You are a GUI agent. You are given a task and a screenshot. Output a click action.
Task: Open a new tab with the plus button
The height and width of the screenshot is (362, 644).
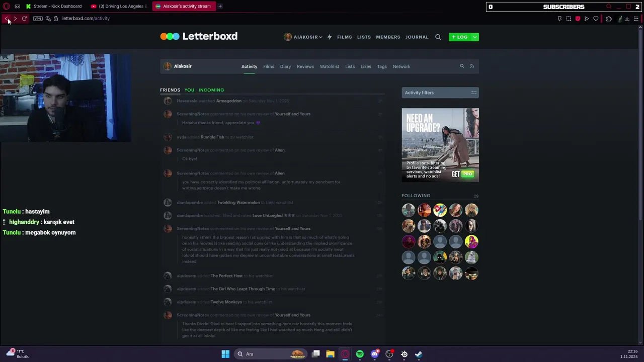(220, 6)
